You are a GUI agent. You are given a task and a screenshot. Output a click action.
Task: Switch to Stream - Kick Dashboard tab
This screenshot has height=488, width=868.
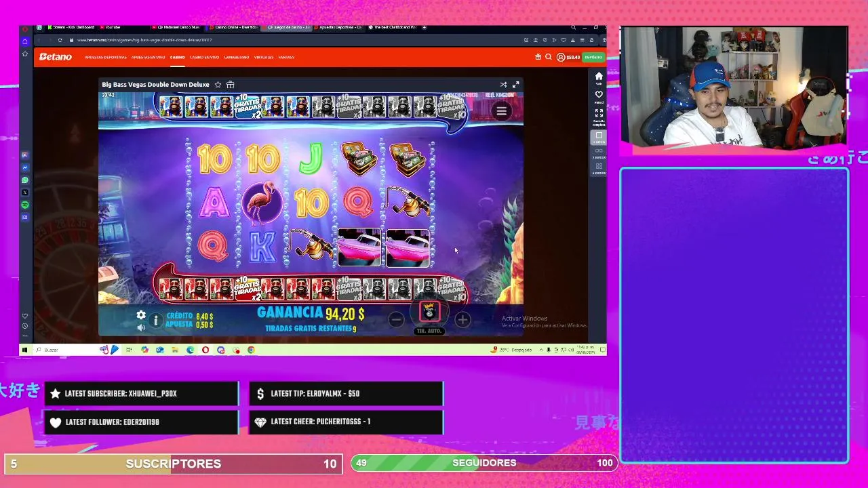pyautogui.click(x=71, y=27)
